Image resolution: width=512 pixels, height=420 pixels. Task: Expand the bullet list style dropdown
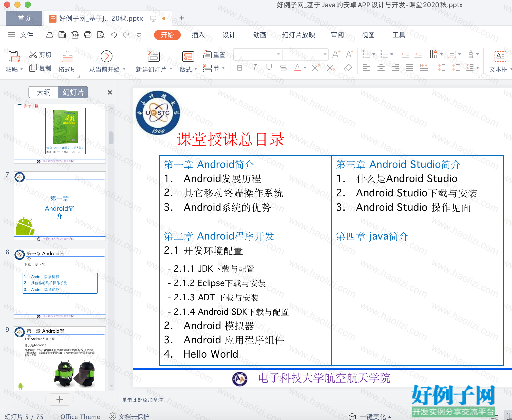coord(374,54)
